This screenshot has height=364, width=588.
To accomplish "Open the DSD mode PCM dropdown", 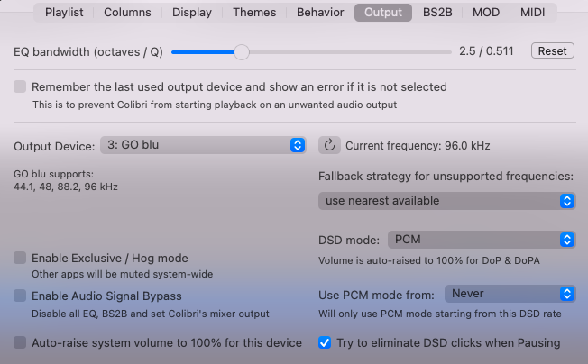I will click(x=482, y=240).
